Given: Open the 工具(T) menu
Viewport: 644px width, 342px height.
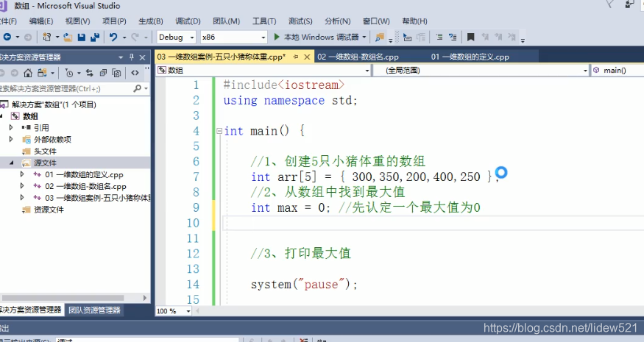Looking at the screenshot, I should [x=264, y=21].
